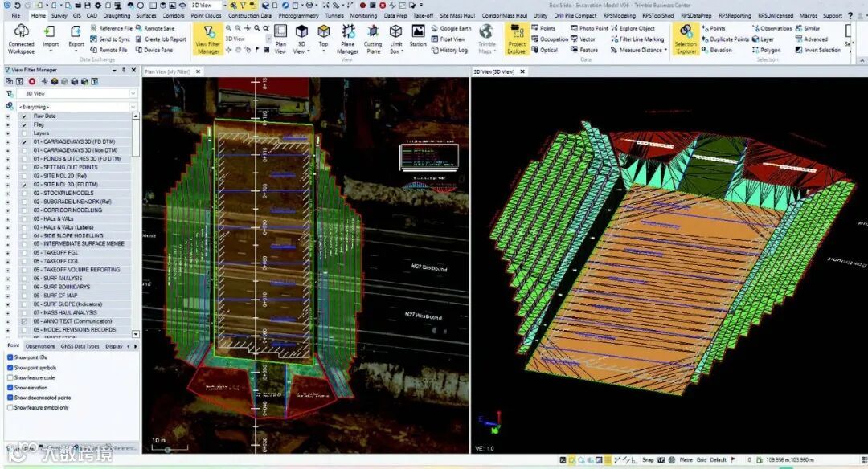Enable 02 - STOCKPILE MODELS checkbox
Screen dimensions: 868x469
(24, 194)
